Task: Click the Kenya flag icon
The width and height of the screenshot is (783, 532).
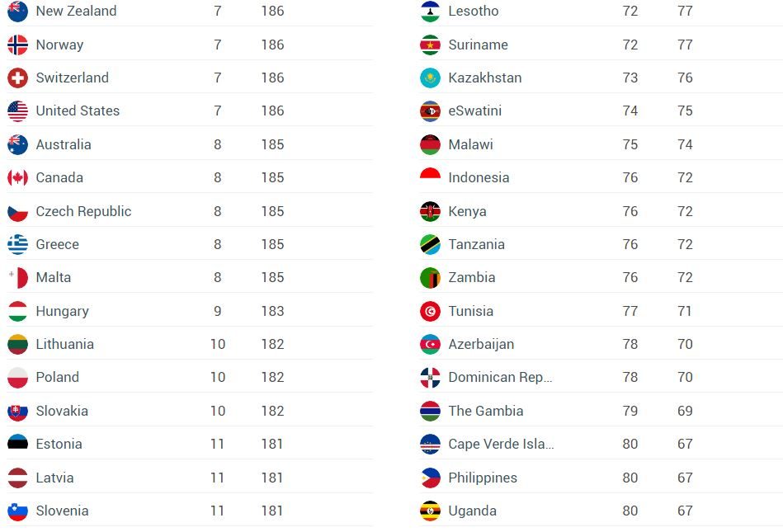Action: [x=430, y=211]
